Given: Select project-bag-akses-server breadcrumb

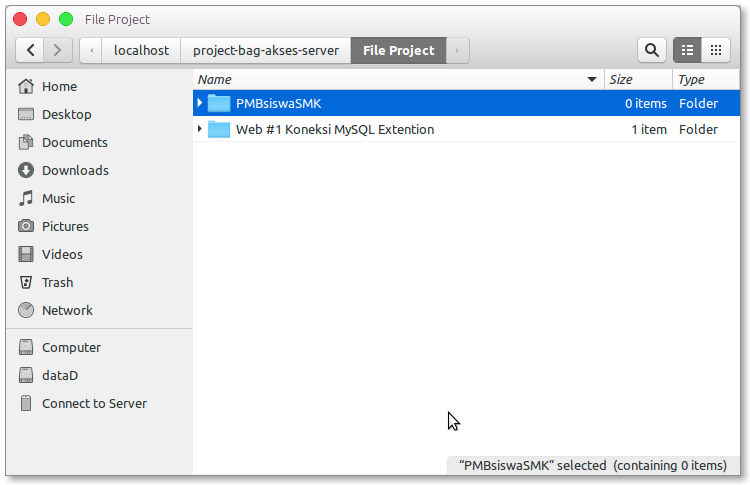Looking at the screenshot, I should [266, 50].
